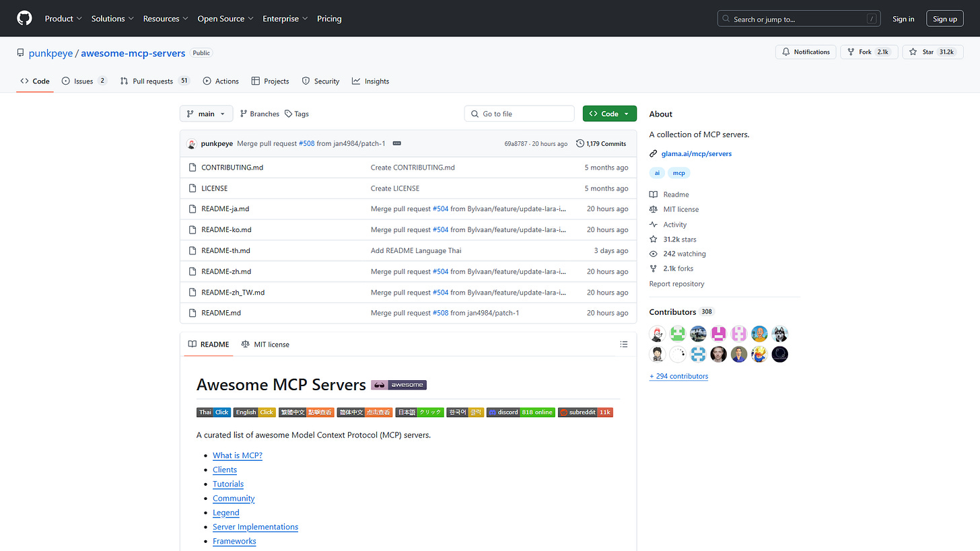980x551 pixels.
Task: Open the glama.ai/mcp/servers link
Action: [x=697, y=153]
